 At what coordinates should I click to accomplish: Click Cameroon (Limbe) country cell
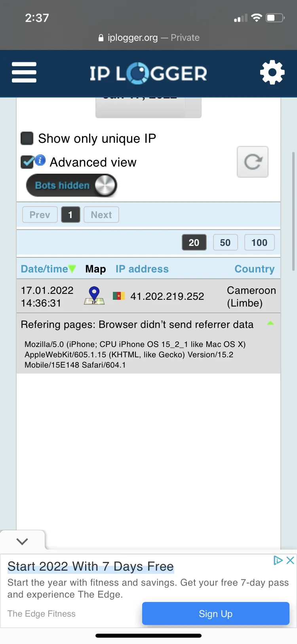(x=251, y=297)
